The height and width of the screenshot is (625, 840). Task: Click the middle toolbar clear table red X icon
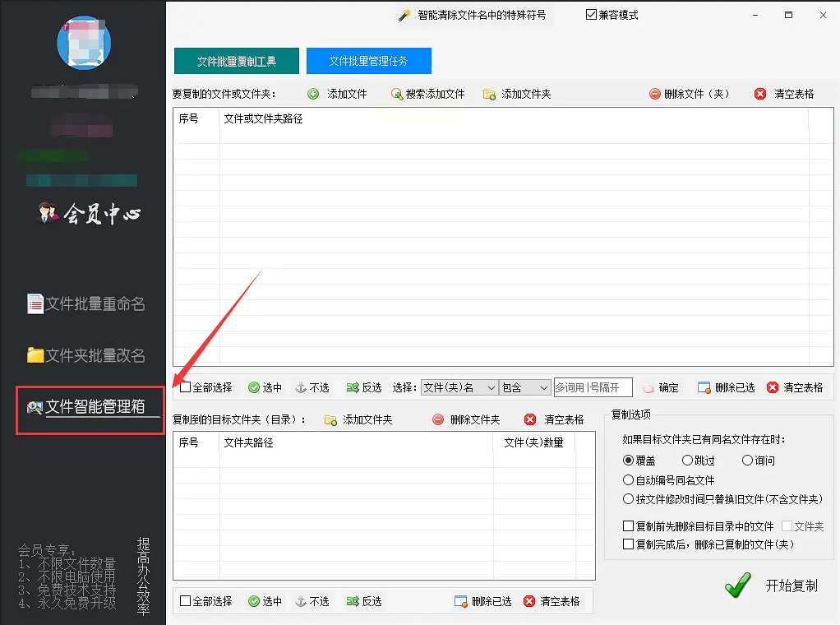click(772, 387)
